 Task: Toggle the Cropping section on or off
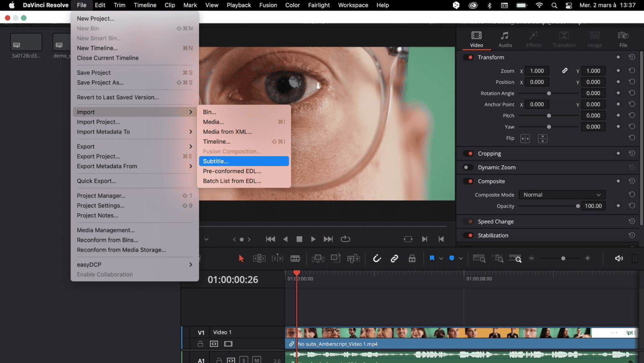click(x=468, y=153)
